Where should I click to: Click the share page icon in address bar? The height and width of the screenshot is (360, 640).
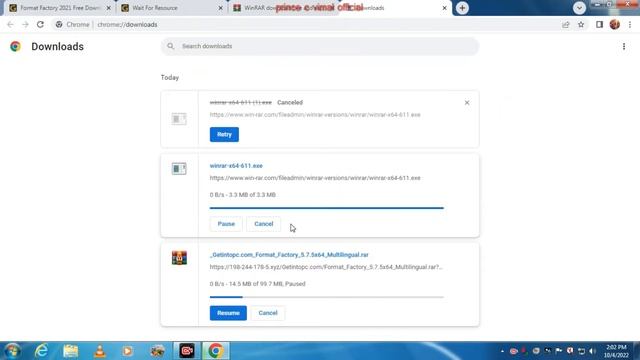[x=566, y=24]
